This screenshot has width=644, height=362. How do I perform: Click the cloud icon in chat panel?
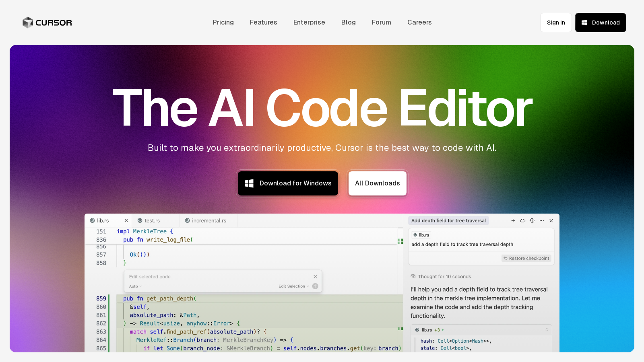point(522,220)
